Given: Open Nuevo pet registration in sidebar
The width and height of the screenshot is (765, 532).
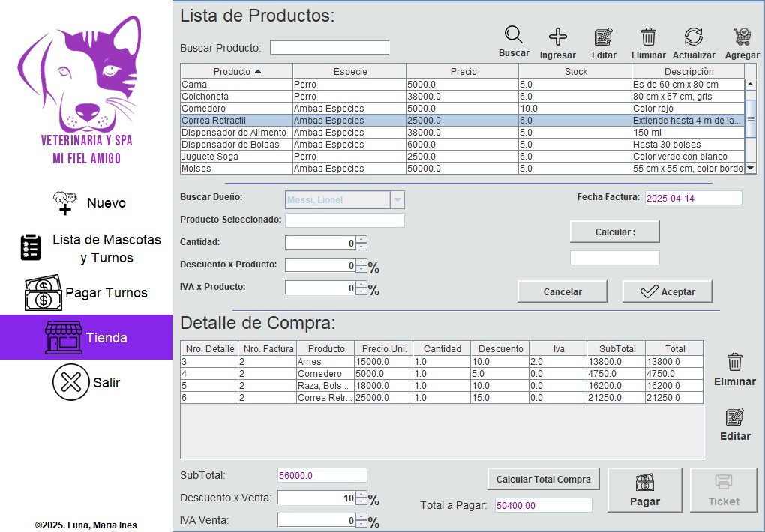Looking at the screenshot, I should click(89, 203).
